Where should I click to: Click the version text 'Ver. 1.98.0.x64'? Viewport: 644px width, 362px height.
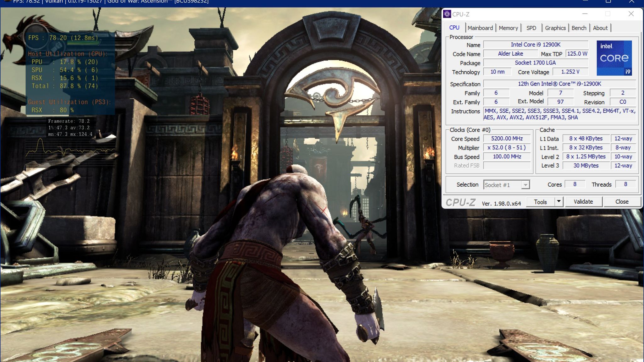tap(501, 204)
